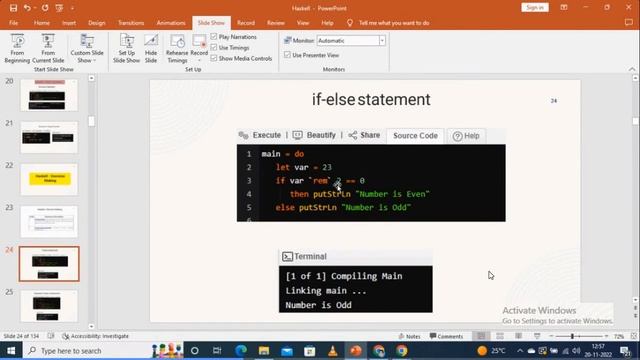The width and height of the screenshot is (640, 360).
Task: Click the Record button in Set Up group
Action: click(199, 44)
